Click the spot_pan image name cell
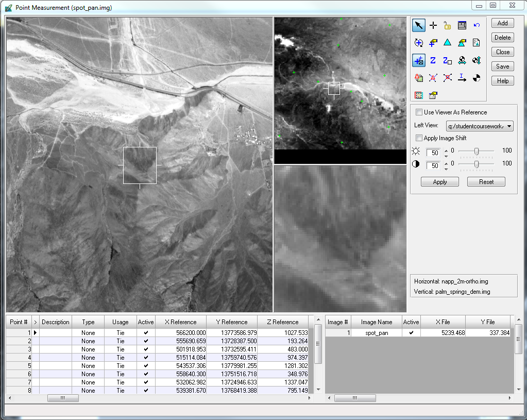Image resolution: width=527 pixels, height=420 pixels. click(x=377, y=332)
